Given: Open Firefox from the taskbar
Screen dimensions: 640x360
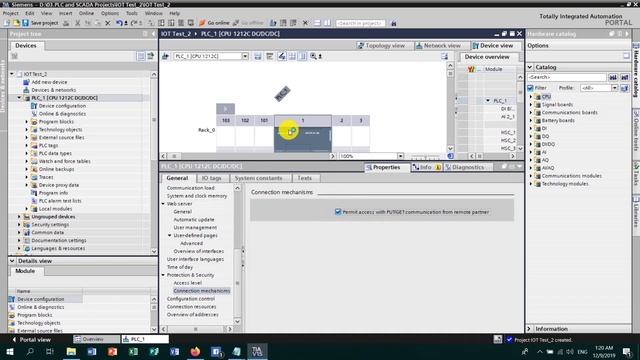Looking at the screenshot, I should (x=195, y=351).
